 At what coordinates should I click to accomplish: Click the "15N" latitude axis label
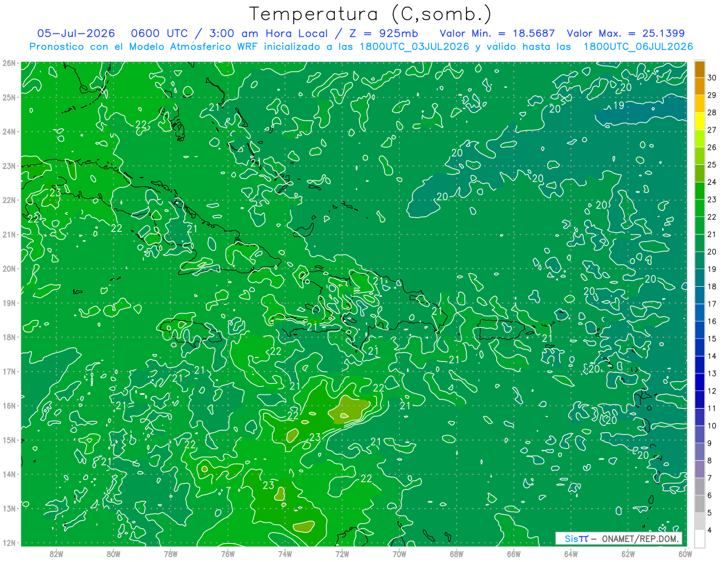point(8,440)
